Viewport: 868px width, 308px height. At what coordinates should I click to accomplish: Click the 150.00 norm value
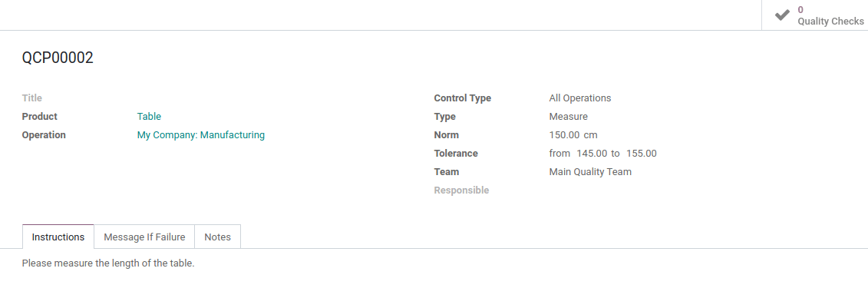(x=563, y=134)
